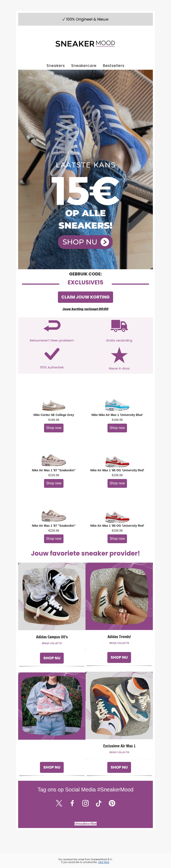Open Bekijk Collectie under Adidas Campus 00's

[x=52, y=643]
